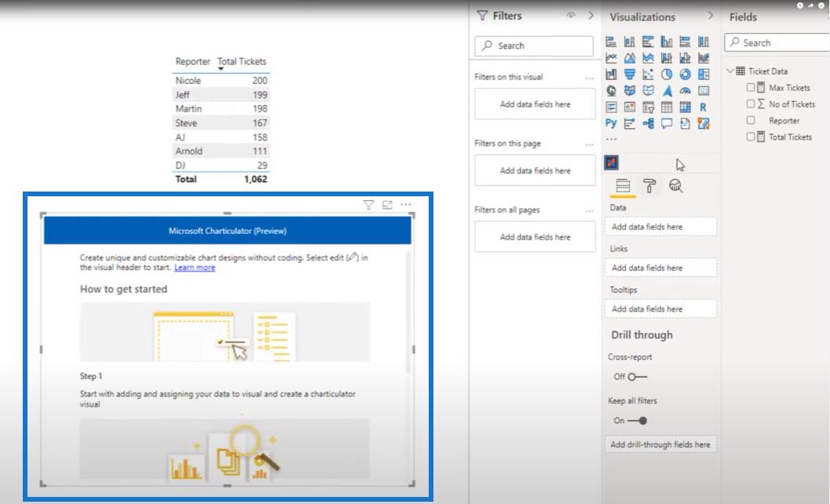Viewport: 830px width, 504px height.
Task: Toggle eye icon in Filters pane header
Action: [x=571, y=16]
